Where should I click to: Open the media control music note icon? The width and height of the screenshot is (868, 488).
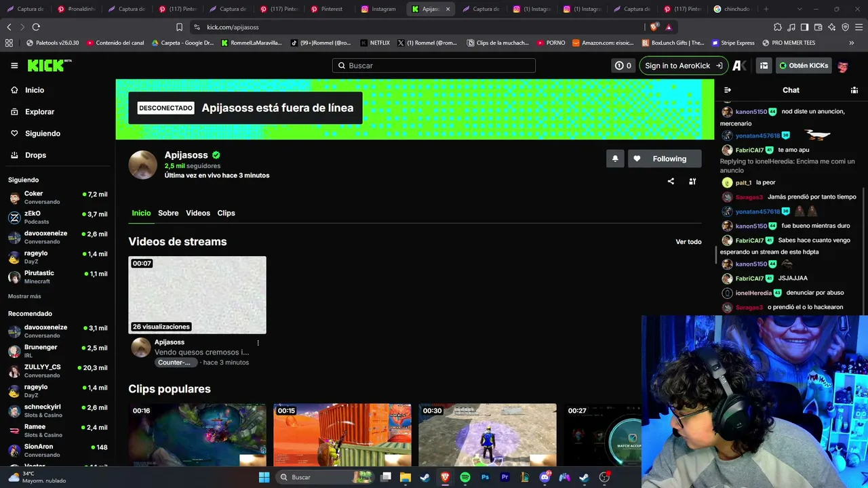pyautogui.click(x=791, y=27)
